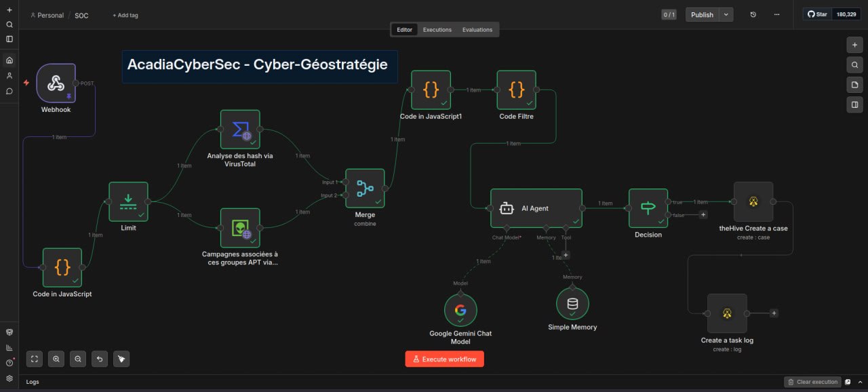
Task: Open theHive Create a case node
Action: point(753,201)
